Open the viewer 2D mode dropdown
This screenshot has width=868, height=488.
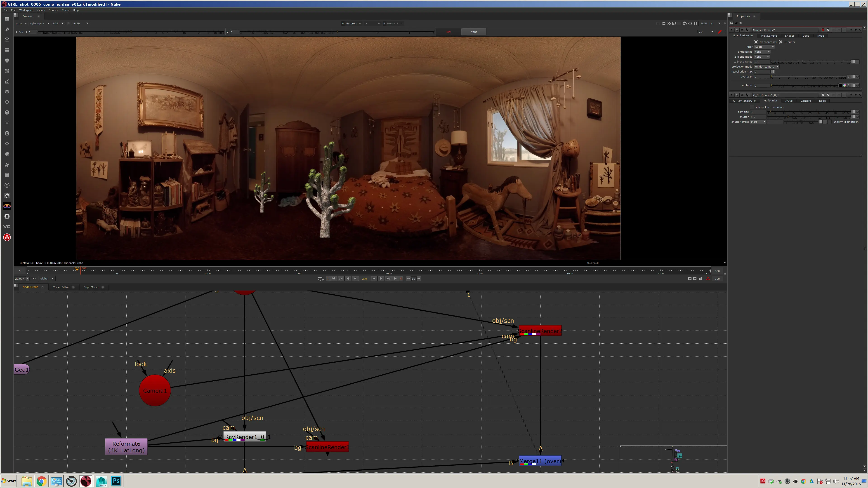(706, 32)
